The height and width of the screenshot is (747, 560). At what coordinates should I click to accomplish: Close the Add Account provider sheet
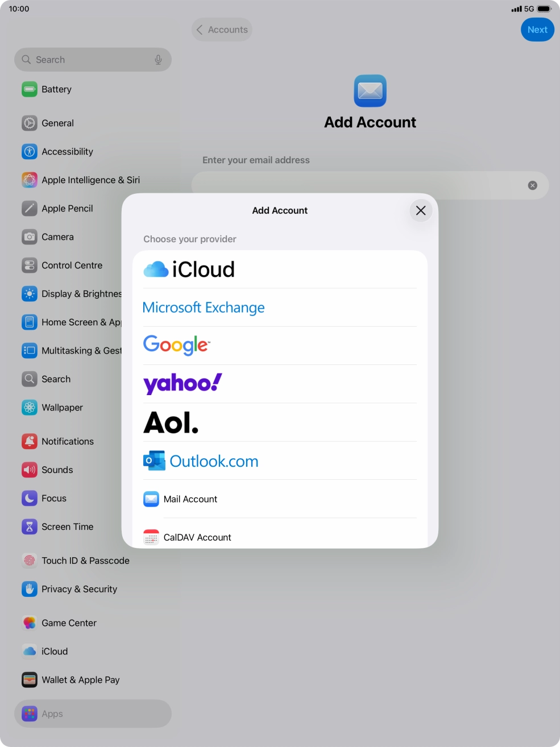pos(421,210)
